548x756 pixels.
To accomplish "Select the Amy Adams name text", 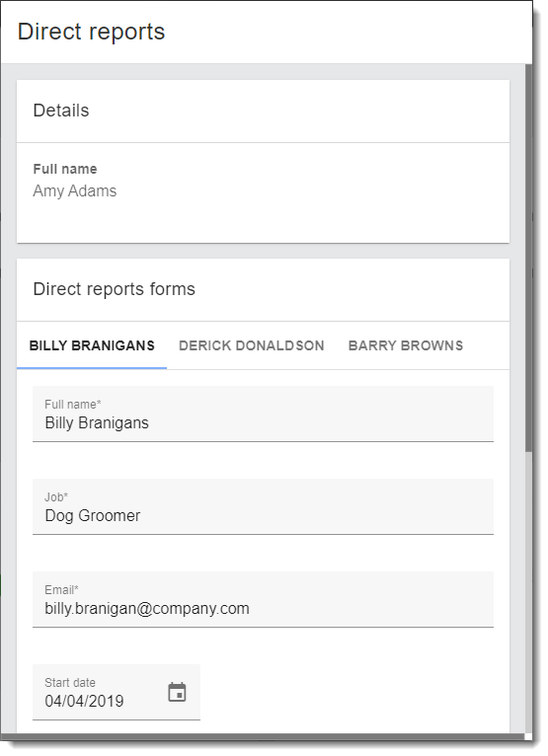I will (x=75, y=190).
